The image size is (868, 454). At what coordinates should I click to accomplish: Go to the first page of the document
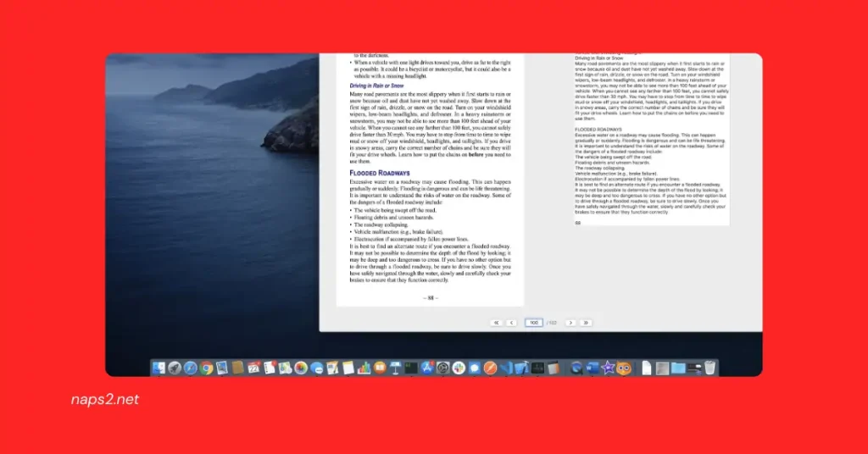tap(496, 323)
